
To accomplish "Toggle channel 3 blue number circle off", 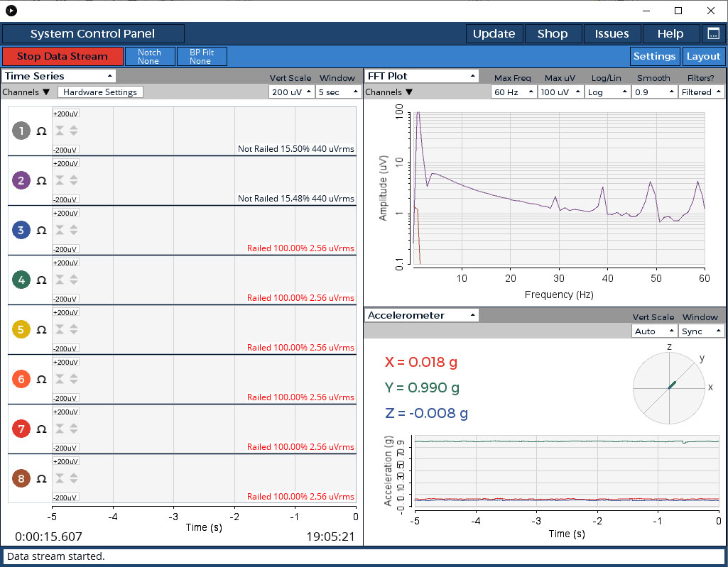I will tap(21, 230).
